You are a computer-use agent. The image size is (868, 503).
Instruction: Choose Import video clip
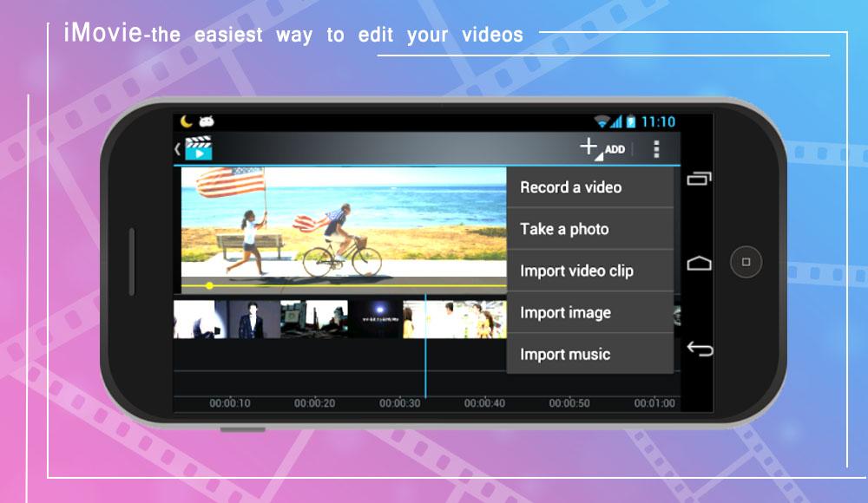point(590,271)
